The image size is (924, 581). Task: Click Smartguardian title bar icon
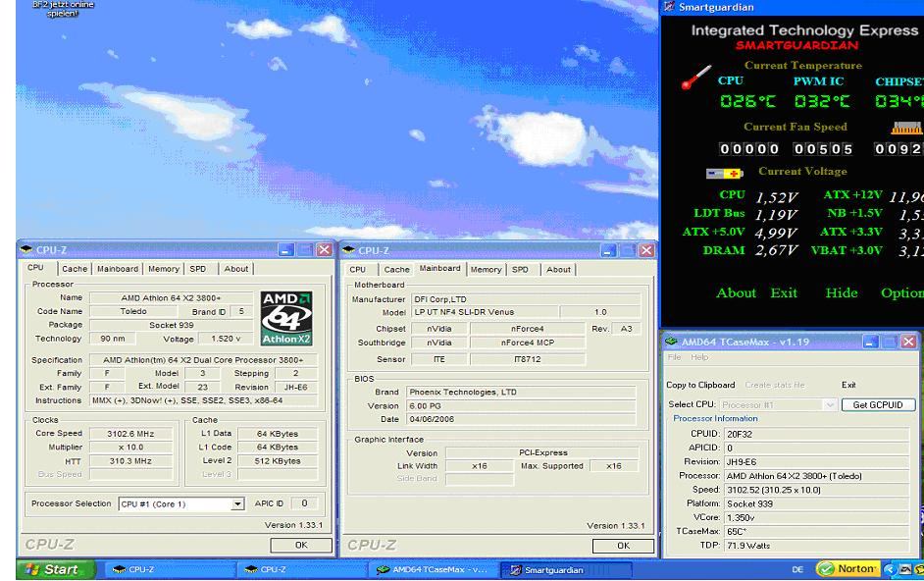669,7
